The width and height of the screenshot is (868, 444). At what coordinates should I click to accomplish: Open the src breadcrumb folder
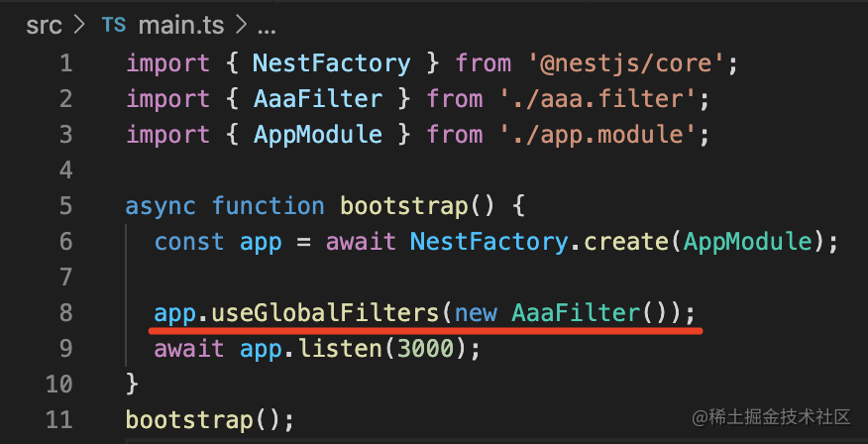click(x=44, y=26)
